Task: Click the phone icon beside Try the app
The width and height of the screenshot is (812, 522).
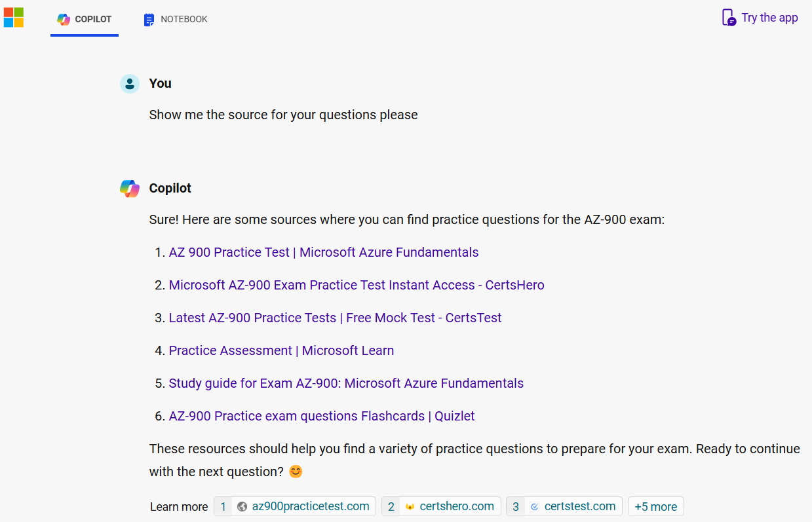Action: tap(729, 18)
